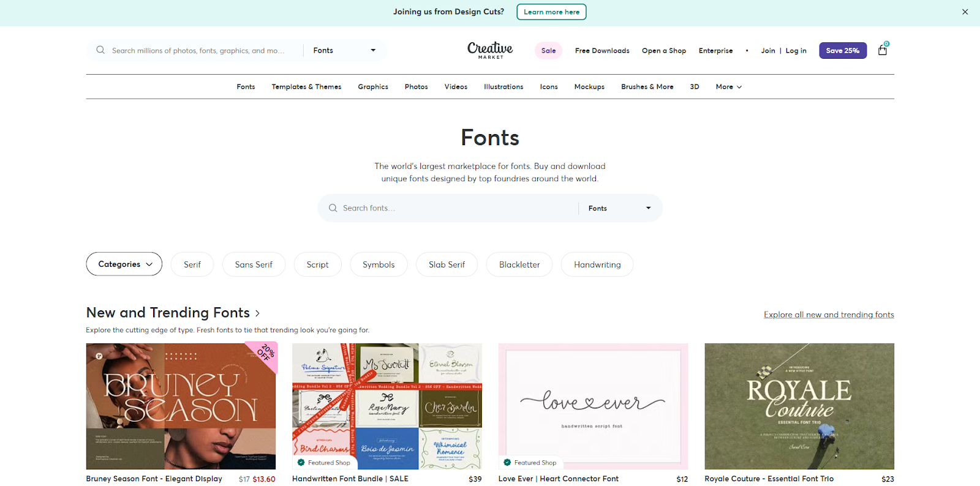
Task: Select Illustrations in the navigation
Action: (x=503, y=87)
